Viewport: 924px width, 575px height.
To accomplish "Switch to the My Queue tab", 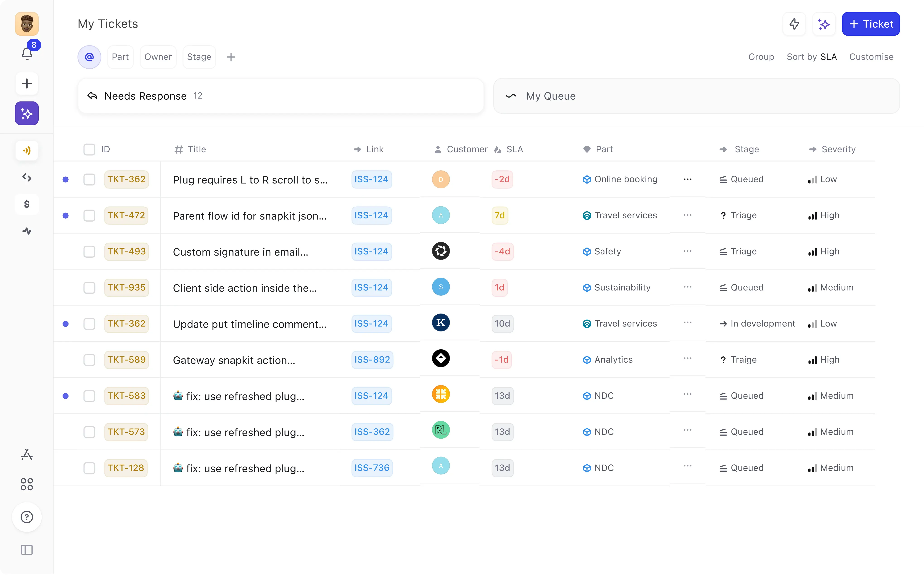I will (696, 96).
